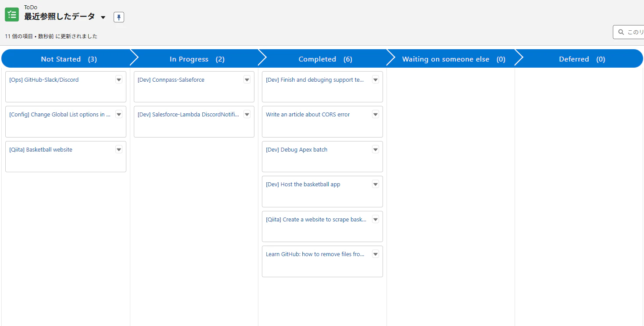The height and width of the screenshot is (326, 644).
Task: Pin the 最近参照したデータ list view
Action: pos(119,17)
